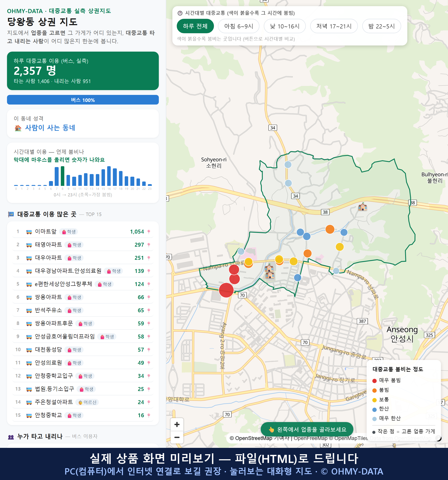Click the bus icon next to 대우아파트

pos(29,258)
